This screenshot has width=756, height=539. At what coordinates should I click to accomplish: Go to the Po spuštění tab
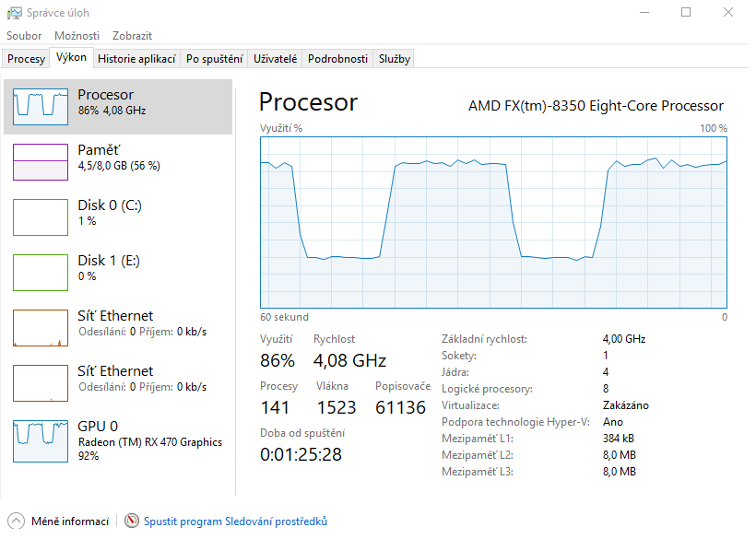pos(215,59)
